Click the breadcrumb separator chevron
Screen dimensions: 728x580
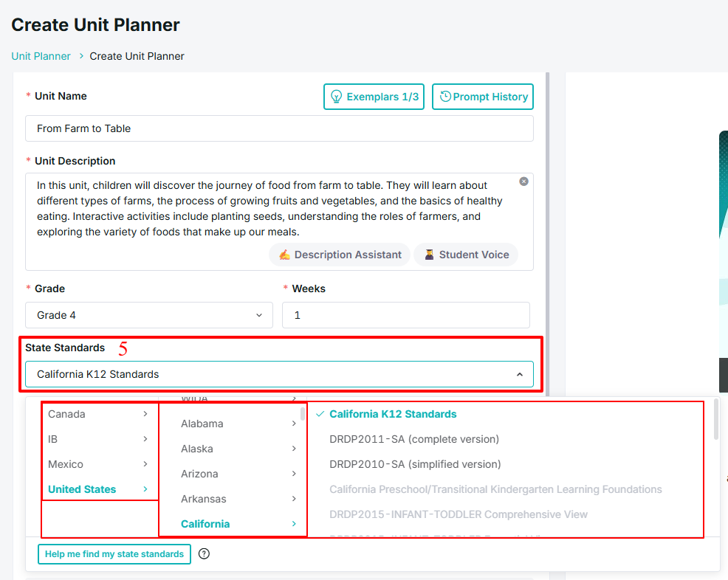point(81,55)
